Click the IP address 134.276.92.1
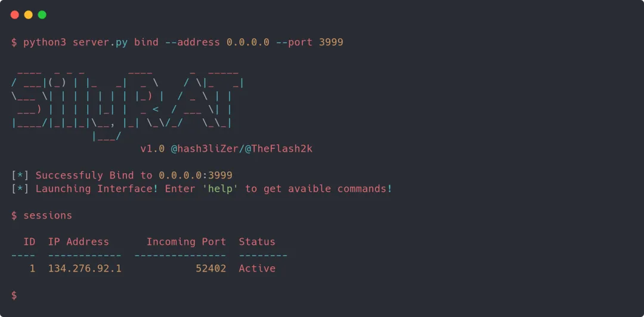This screenshot has height=317, width=644. [x=85, y=269]
